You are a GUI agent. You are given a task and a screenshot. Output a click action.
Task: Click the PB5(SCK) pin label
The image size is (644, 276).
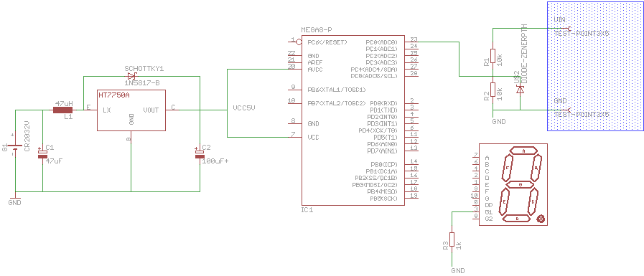(x=383, y=199)
